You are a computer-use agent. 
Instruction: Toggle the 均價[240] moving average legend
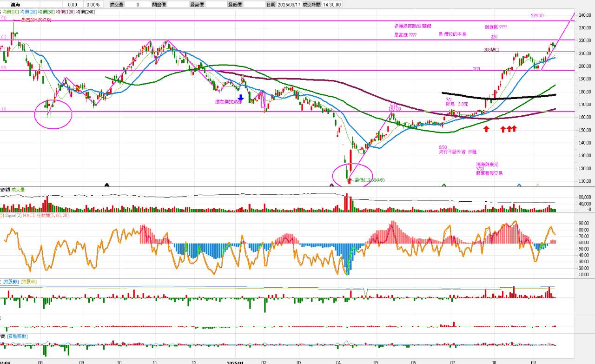pyautogui.click(x=86, y=12)
